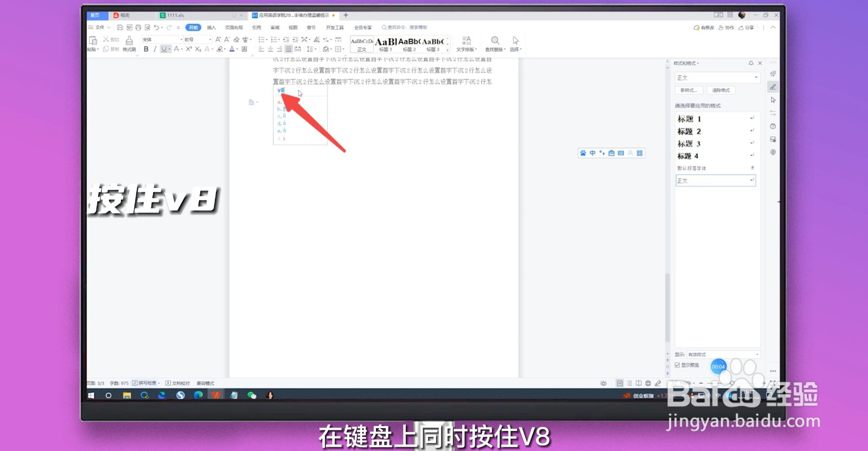This screenshot has width=868, height=451.
Task: Click the rocket icon in right sidebar
Action: (x=773, y=74)
